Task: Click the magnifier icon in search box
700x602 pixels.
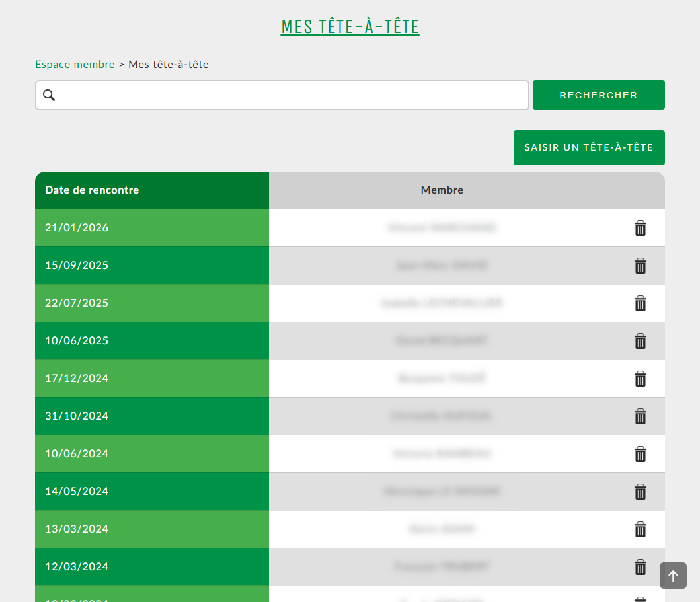Action: (x=49, y=95)
